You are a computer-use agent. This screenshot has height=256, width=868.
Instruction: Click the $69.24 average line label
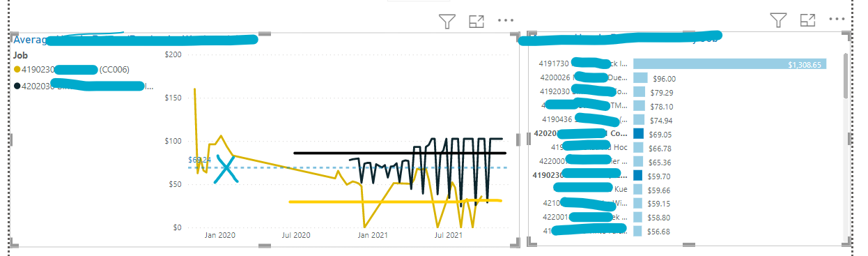(x=199, y=160)
